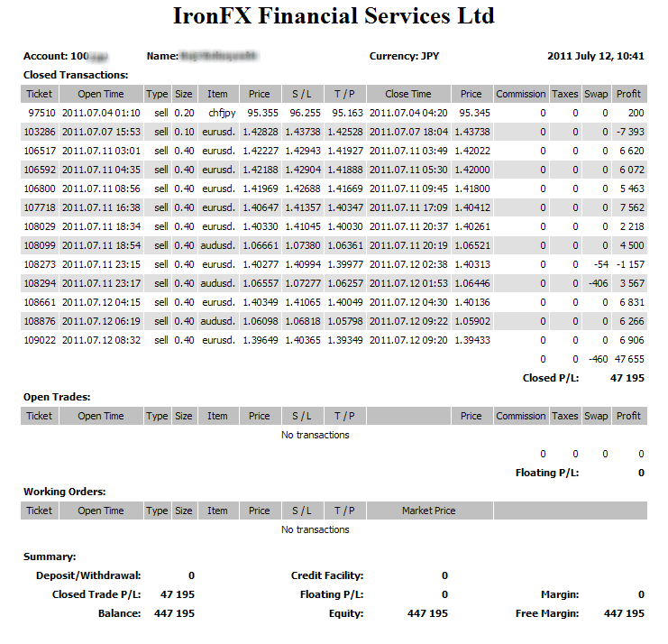
Task: Select ticket number 108099
Action: pos(40,245)
